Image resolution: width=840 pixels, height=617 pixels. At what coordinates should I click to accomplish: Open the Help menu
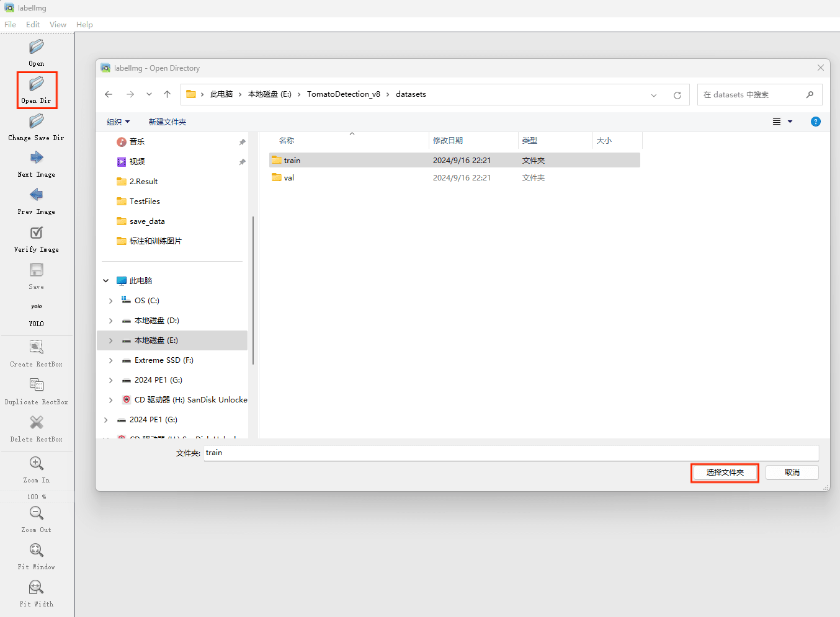pyautogui.click(x=84, y=25)
